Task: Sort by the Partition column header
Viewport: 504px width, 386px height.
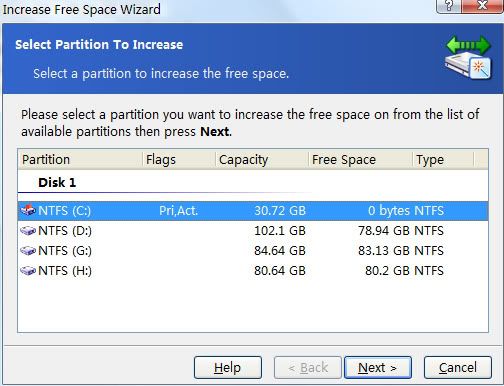Action: pos(80,159)
